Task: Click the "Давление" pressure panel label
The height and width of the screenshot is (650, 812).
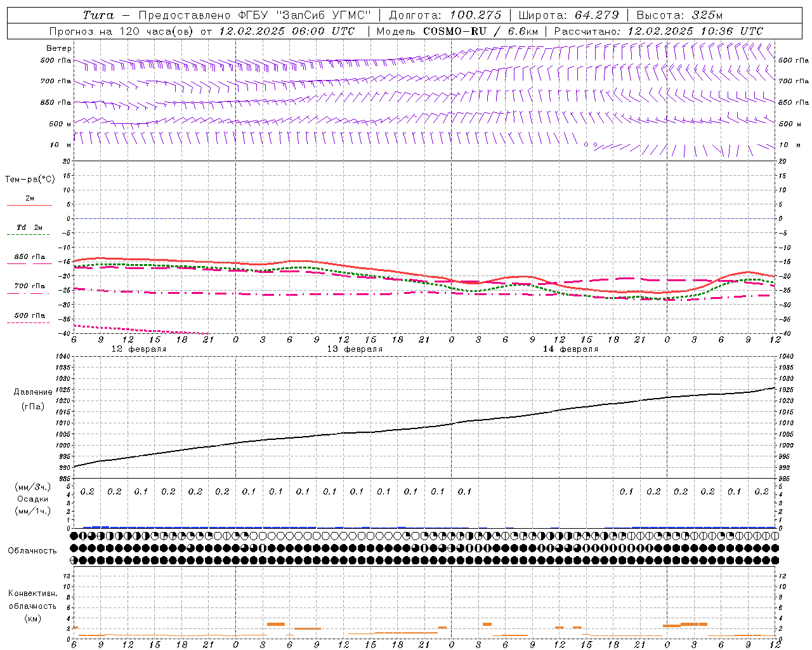Action: click(33, 392)
